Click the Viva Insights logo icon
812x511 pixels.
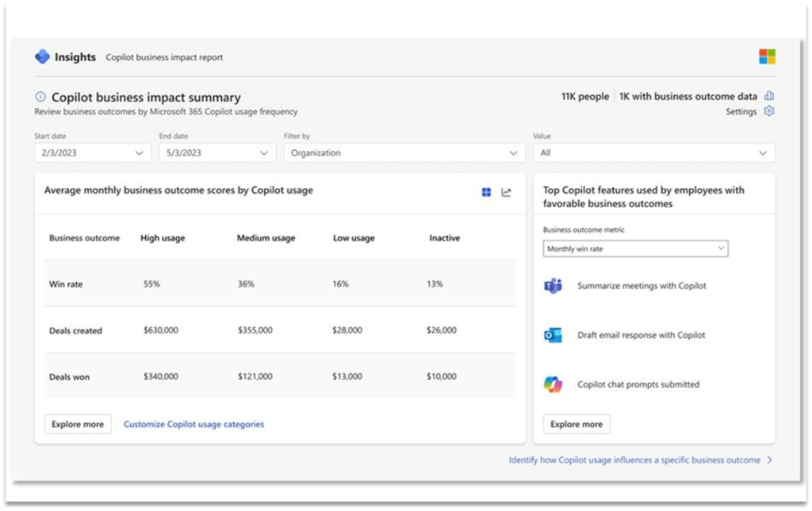[x=42, y=57]
